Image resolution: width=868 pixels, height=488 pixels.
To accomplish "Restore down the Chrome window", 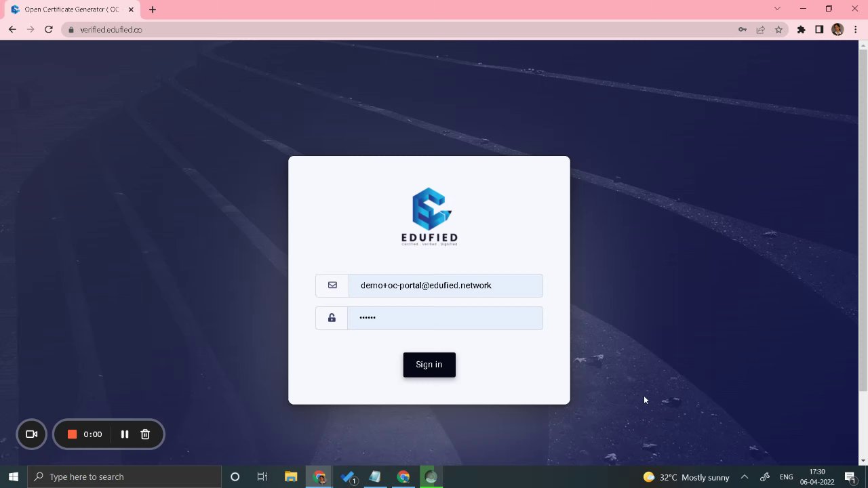I will click(x=829, y=9).
